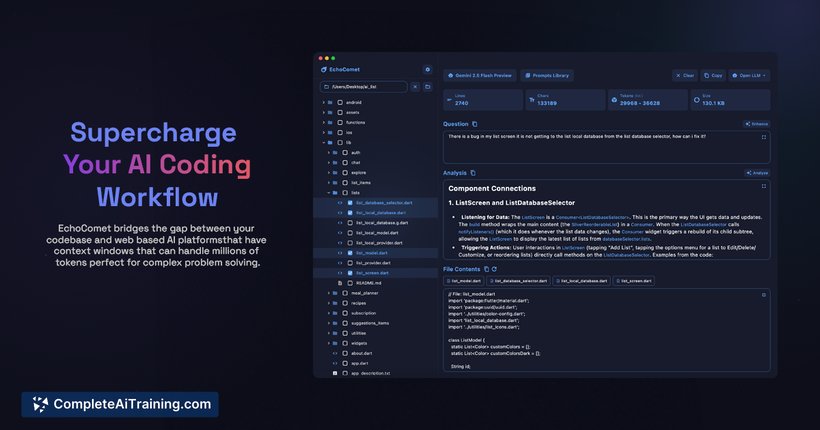The image size is (820, 430).
Task: Click the EchoComet comet logo
Action: coord(324,70)
